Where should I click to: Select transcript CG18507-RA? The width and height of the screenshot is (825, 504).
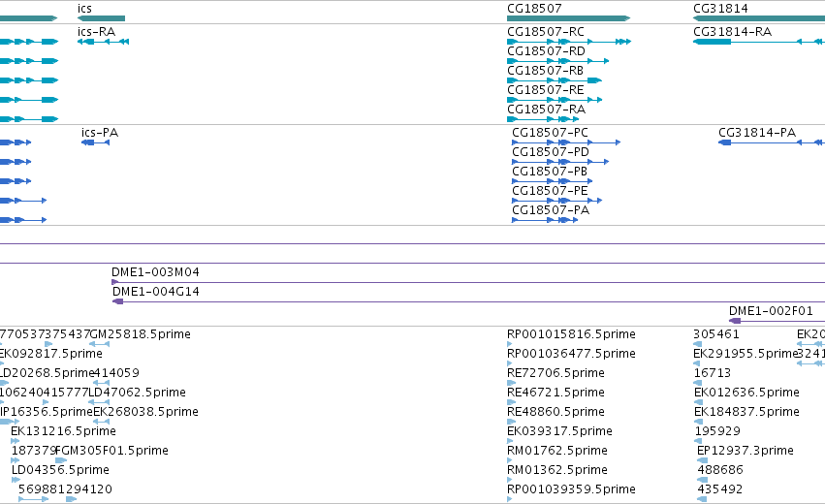(546, 110)
